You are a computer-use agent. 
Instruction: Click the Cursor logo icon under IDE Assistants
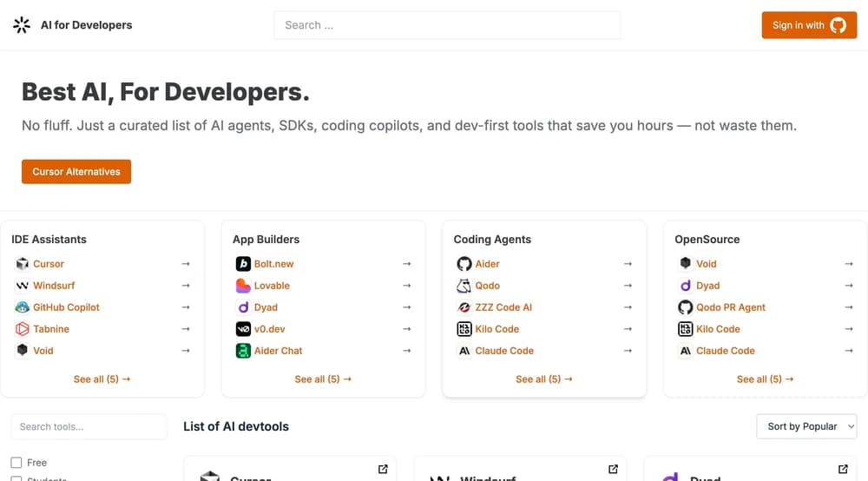[x=23, y=264]
